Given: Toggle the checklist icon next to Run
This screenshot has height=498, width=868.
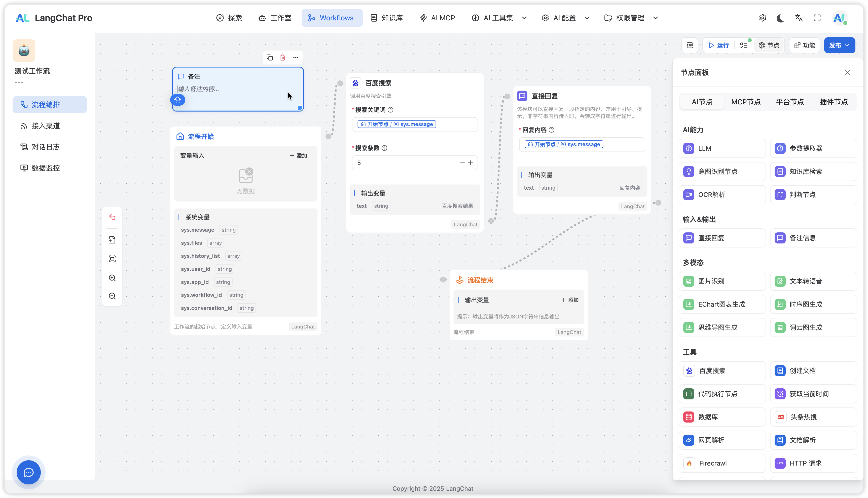Looking at the screenshot, I should [x=744, y=46].
